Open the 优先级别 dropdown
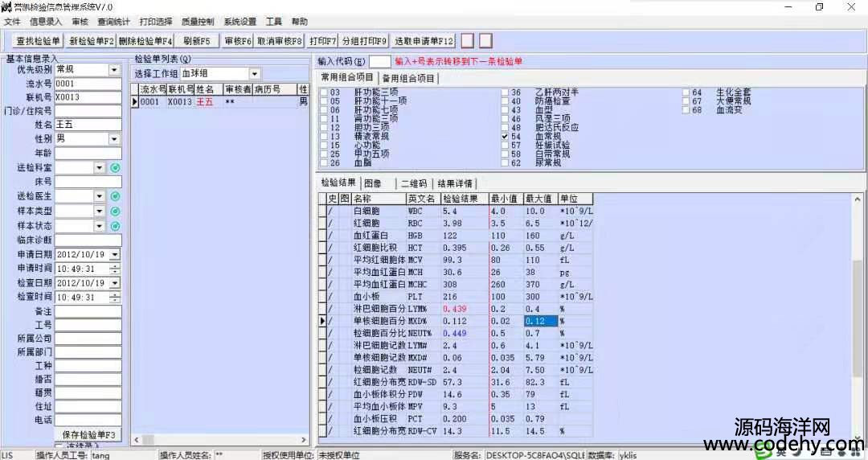 click(114, 70)
